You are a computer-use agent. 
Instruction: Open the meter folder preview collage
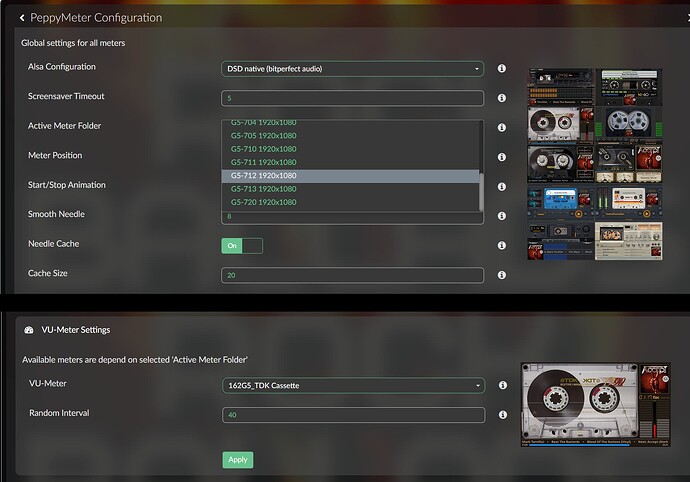(x=595, y=164)
